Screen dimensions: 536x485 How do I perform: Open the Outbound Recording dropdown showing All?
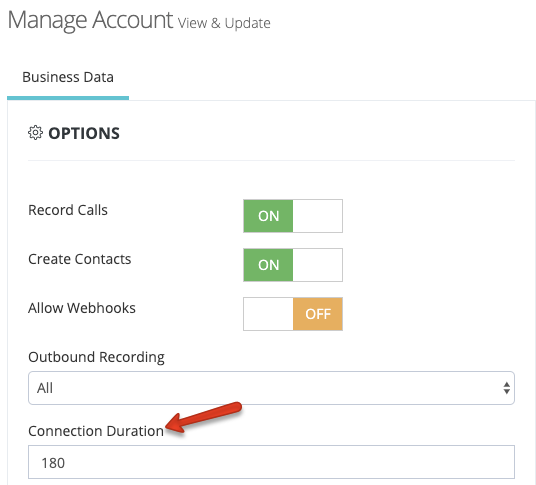coord(271,388)
